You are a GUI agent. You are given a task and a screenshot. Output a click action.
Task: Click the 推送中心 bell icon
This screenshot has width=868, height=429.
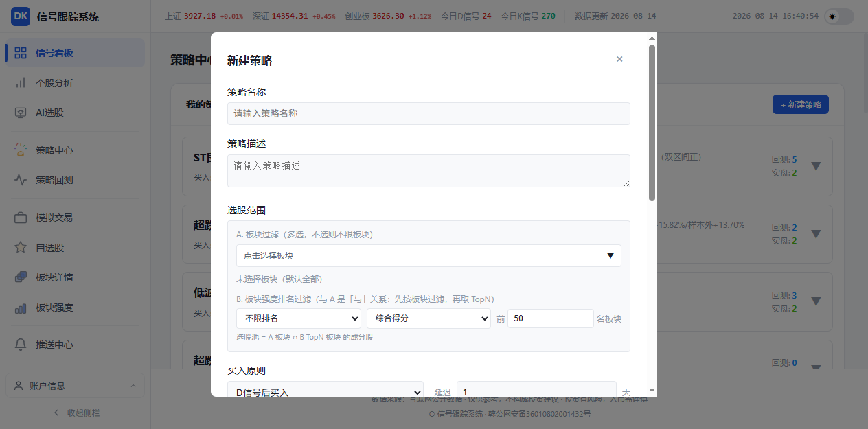(21, 345)
